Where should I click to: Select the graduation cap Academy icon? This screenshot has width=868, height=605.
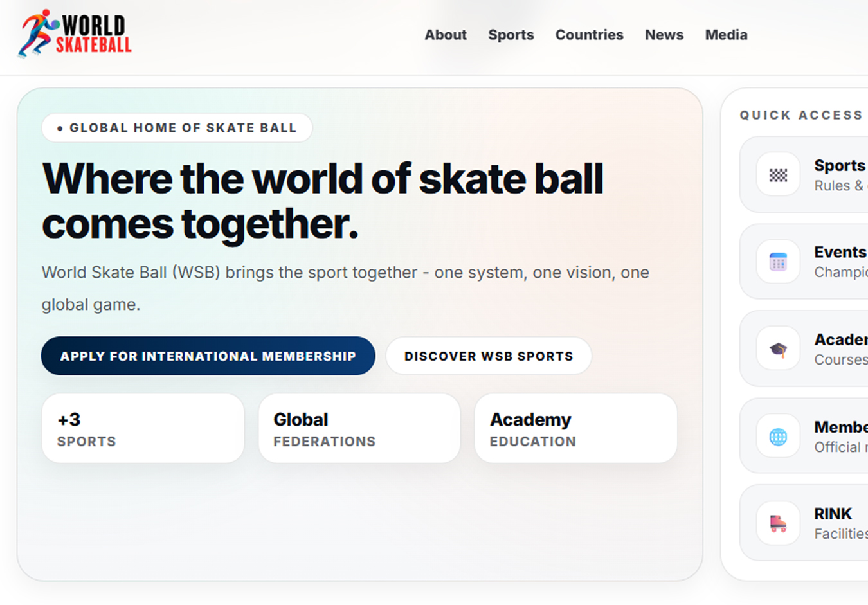coord(778,348)
